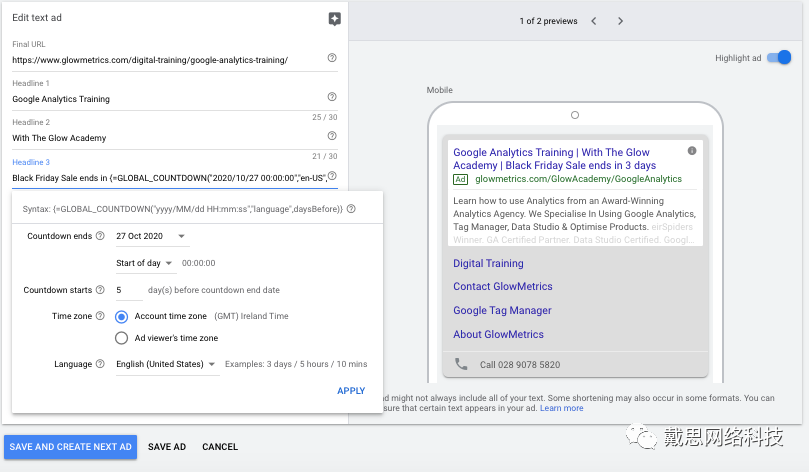809x472 pixels.
Task: Select Ad viewer's time zone radio button
Action: point(121,338)
